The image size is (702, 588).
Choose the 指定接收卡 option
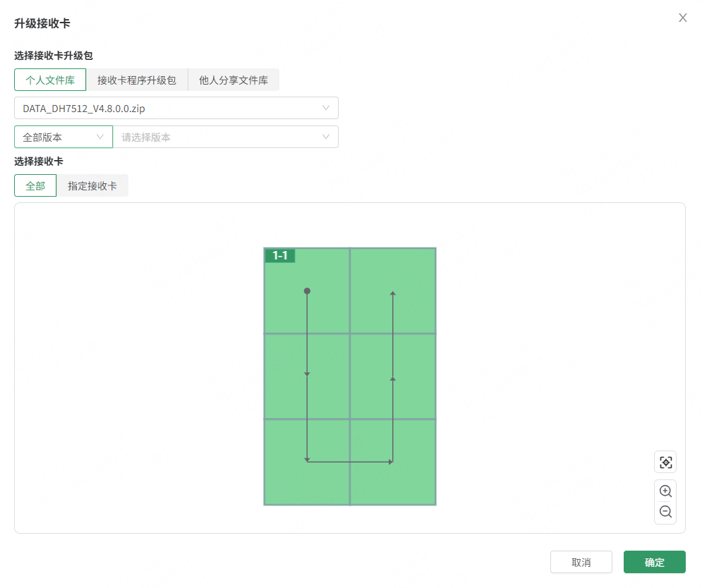tap(92, 186)
